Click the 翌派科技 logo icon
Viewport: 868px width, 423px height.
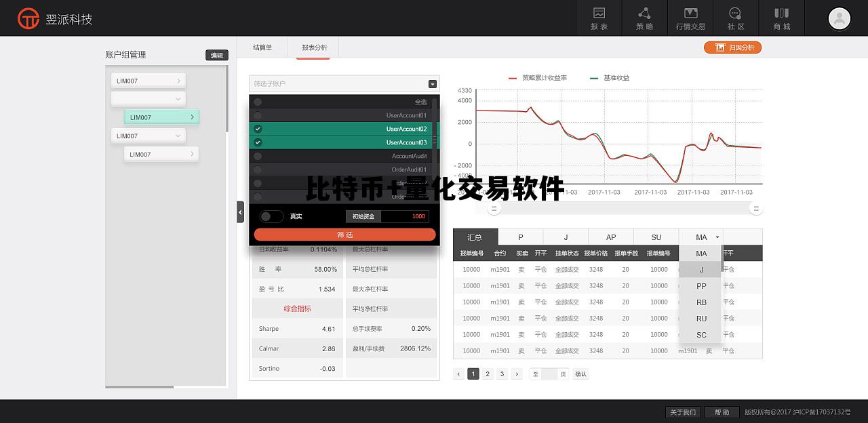(28, 18)
